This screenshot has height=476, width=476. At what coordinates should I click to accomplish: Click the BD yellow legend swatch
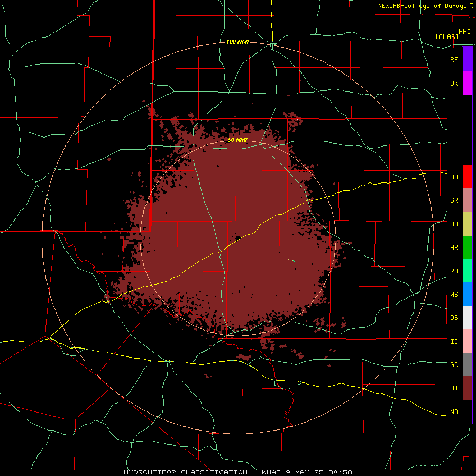pyautogui.click(x=467, y=224)
